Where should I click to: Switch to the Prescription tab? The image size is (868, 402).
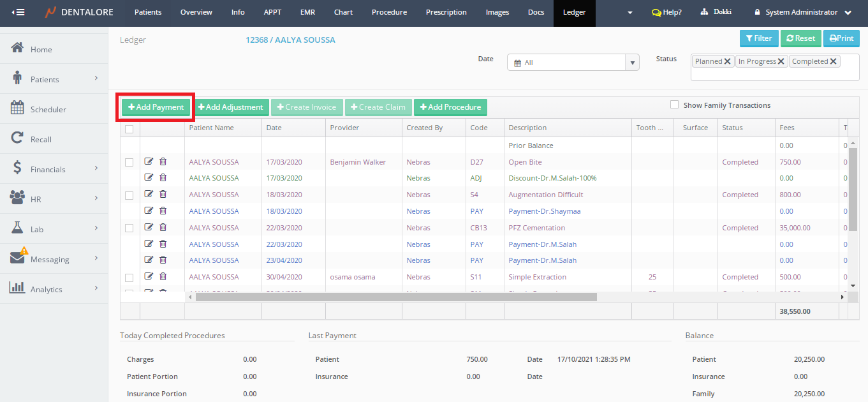446,12
